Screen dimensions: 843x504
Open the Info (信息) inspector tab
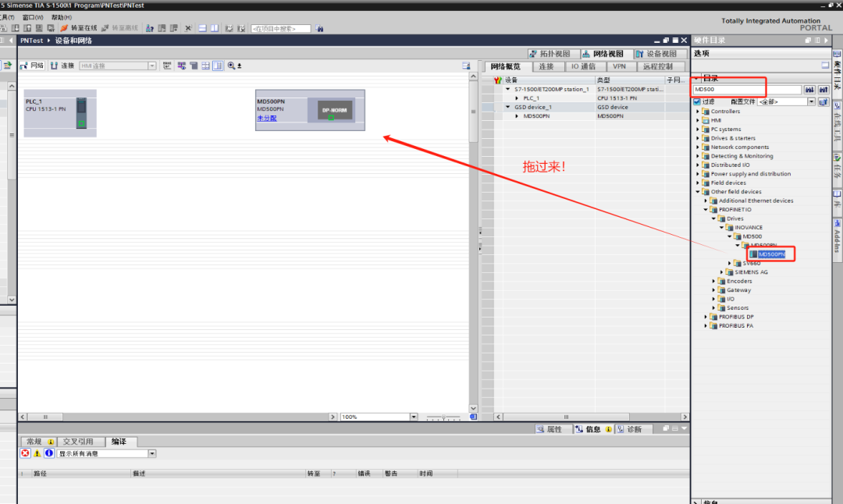pyautogui.click(x=593, y=429)
